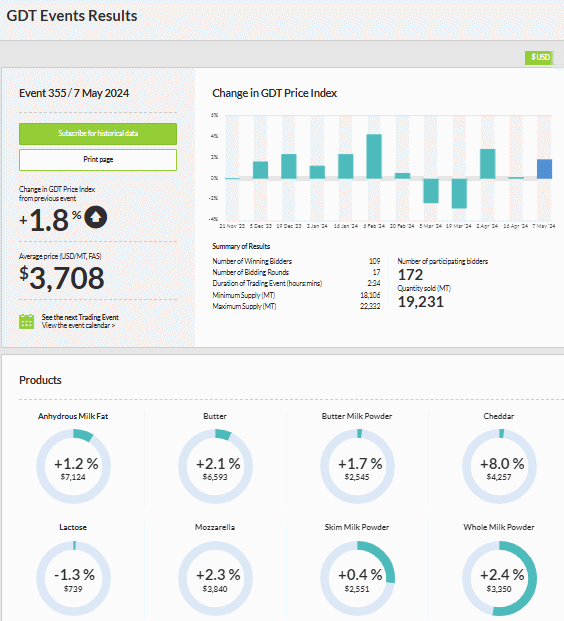
Task: Click the 16 Apr '24 axis date label
Action: 516,226
